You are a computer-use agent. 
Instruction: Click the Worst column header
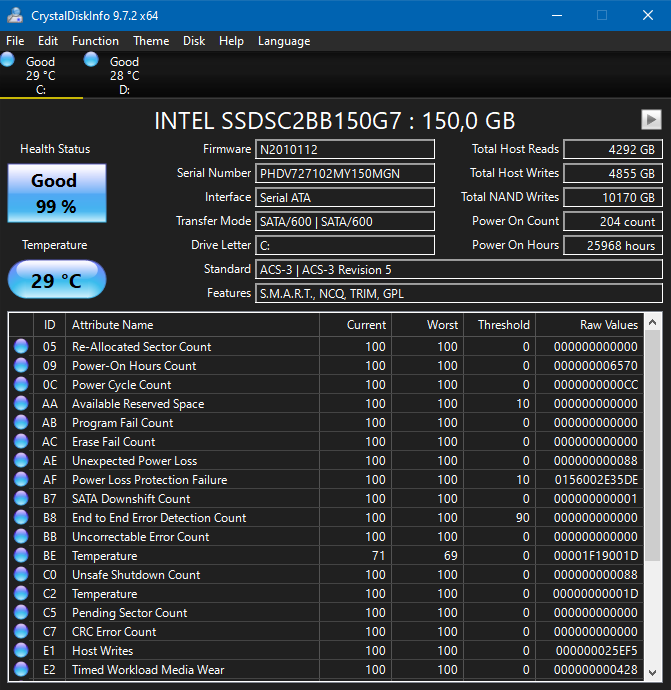[427, 325]
